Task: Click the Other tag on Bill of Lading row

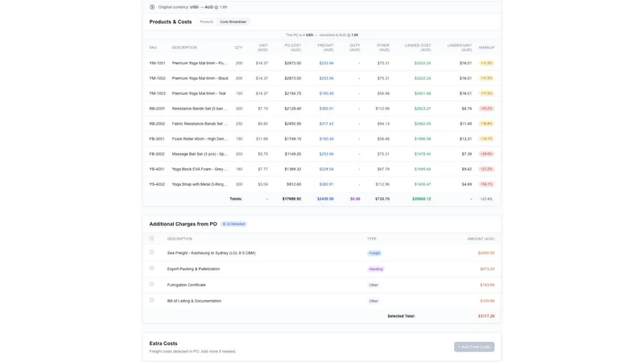Action: pyautogui.click(x=374, y=301)
